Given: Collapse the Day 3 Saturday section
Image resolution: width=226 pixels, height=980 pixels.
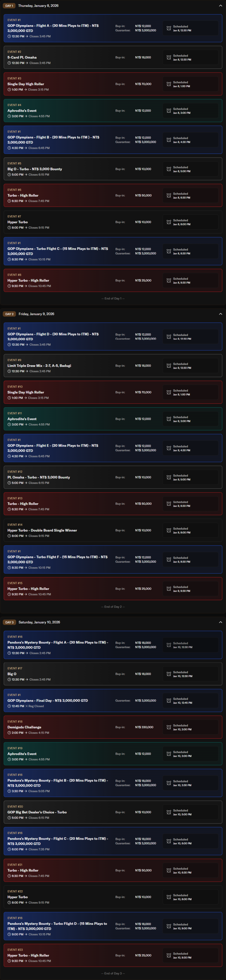Looking at the screenshot, I should click(x=220, y=622).
